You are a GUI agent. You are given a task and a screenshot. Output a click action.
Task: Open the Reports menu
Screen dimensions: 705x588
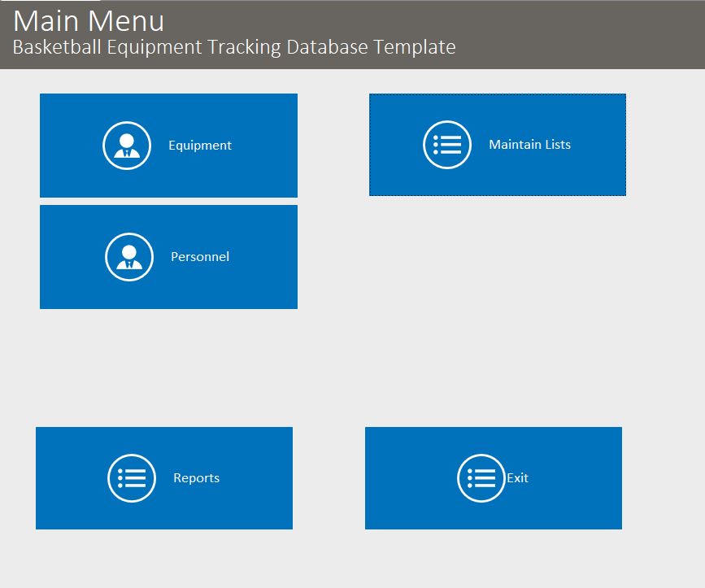[164, 478]
